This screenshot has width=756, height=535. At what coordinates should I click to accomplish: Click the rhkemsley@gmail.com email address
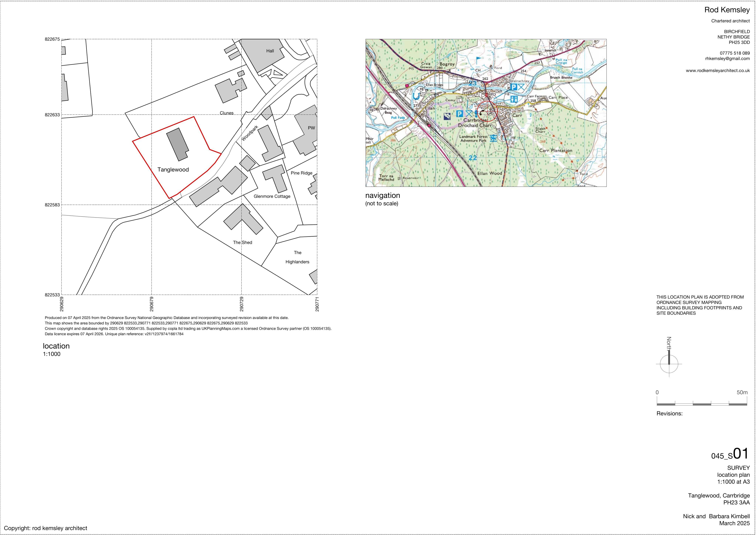(727, 58)
